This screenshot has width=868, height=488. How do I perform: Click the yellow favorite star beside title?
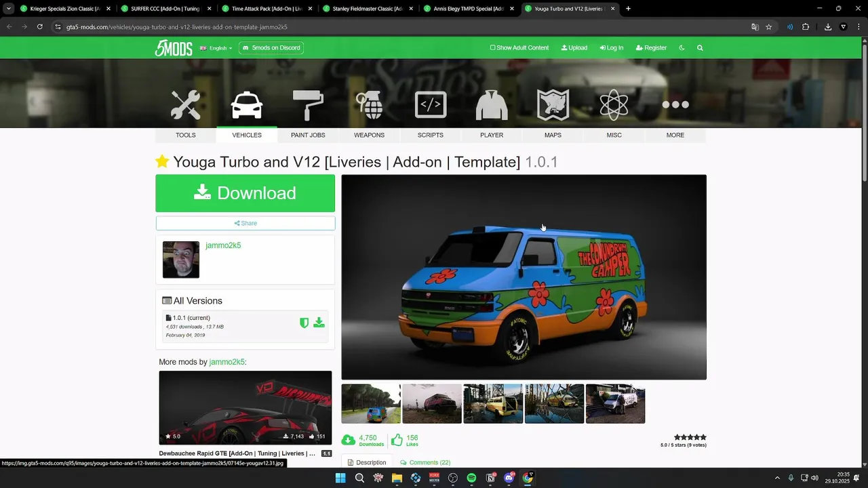pyautogui.click(x=162, y=161)
